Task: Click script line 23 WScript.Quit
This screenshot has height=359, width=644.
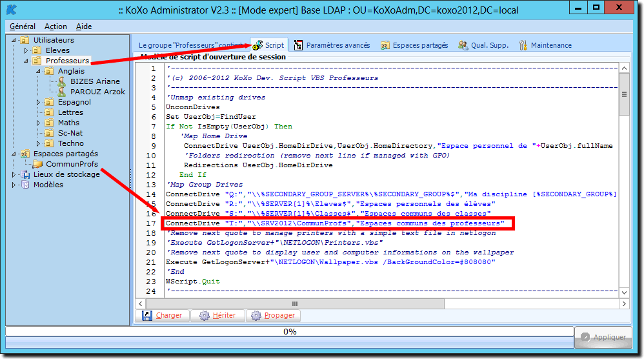Action: [193, 282]
